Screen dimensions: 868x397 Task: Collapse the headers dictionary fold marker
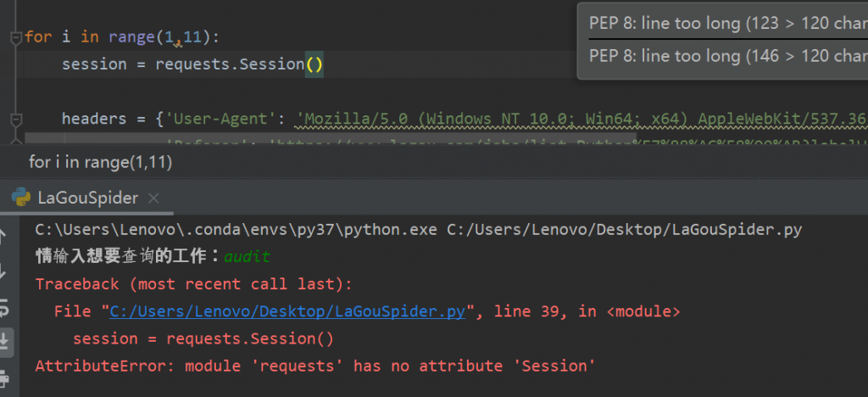[x=15, y=119]
